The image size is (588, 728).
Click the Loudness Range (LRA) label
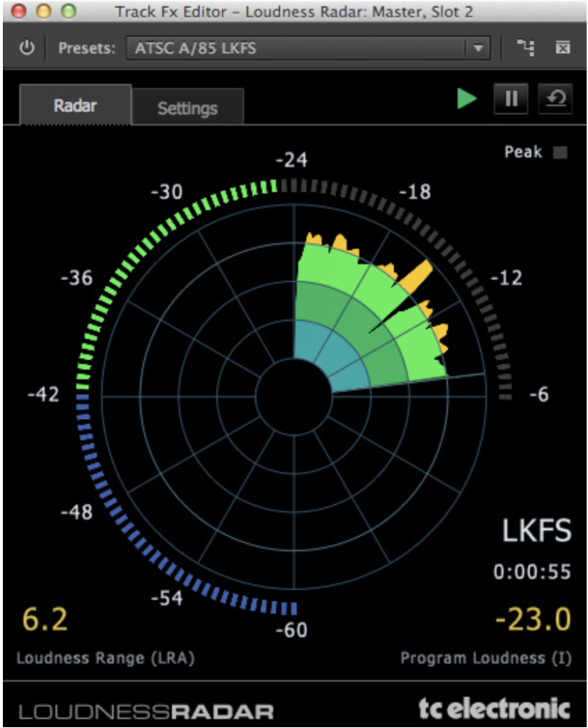point(105,658)
